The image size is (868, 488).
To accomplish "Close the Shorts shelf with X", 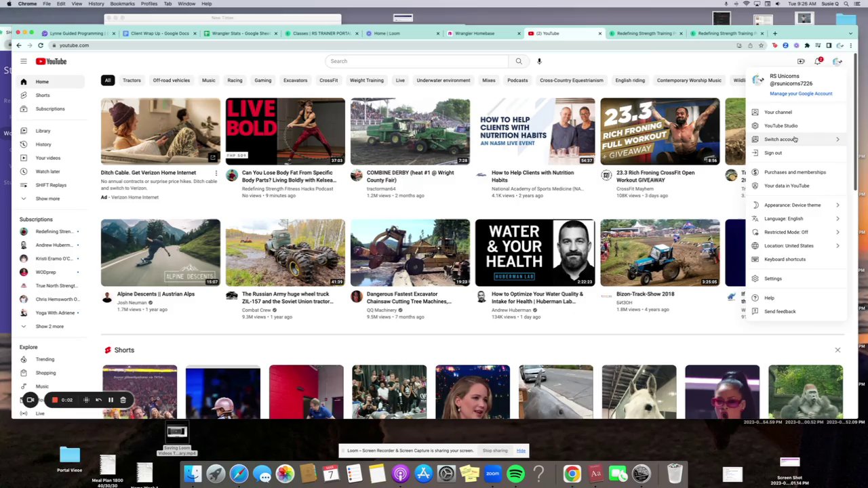I will click(x=837, y=350).
